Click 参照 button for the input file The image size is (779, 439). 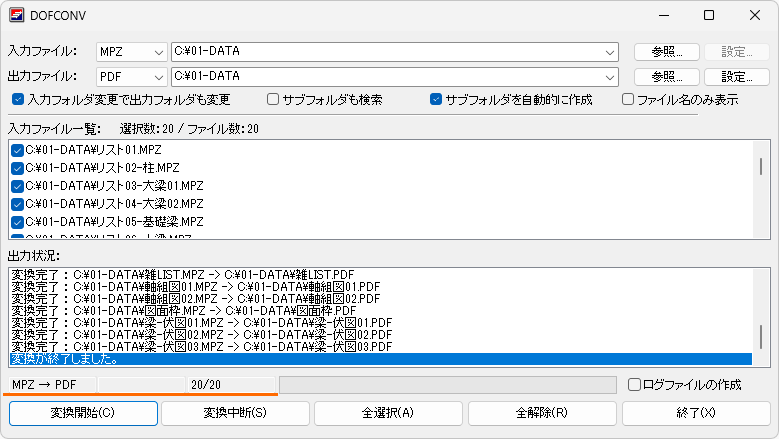(667, 52)
